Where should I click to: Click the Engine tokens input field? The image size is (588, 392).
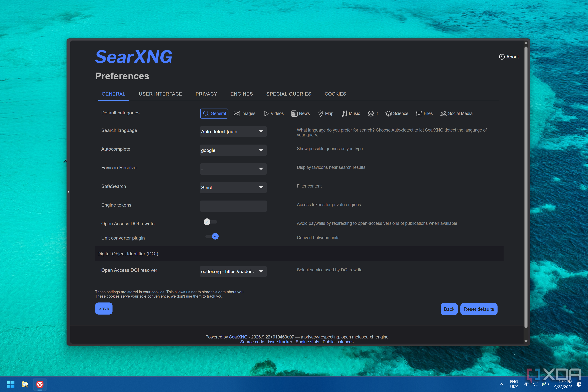pyautogui.click(x=233, y=206)
